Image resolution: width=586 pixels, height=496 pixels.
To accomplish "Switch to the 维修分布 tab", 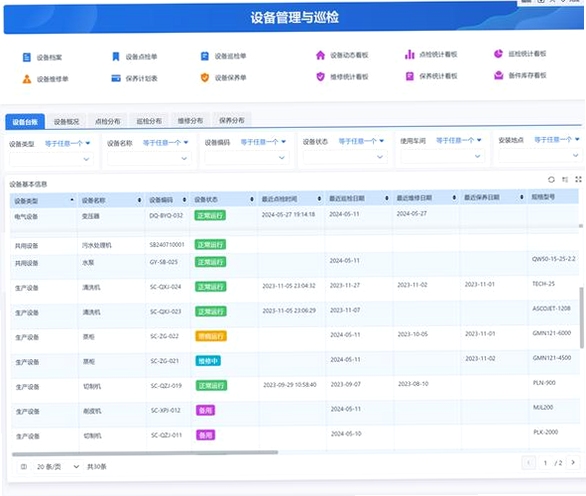I will point(190,120).
